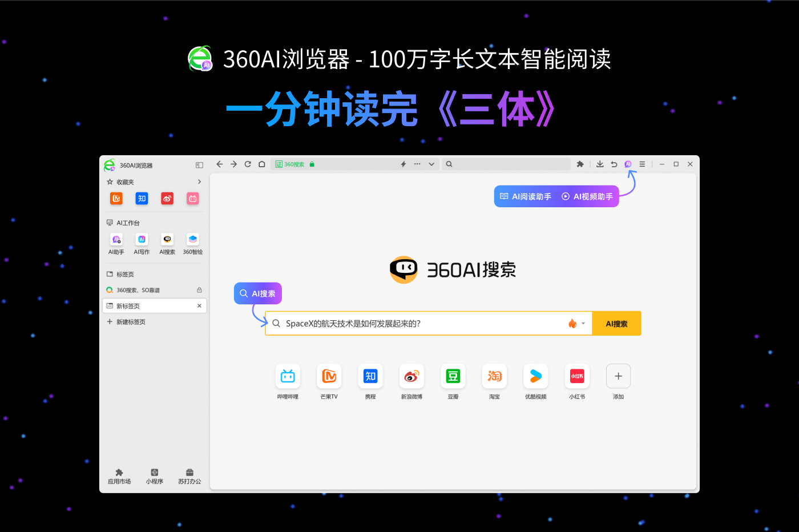Toggle the lightning acceleration icon in toolbar
The image size is (799, 532).
403,164
